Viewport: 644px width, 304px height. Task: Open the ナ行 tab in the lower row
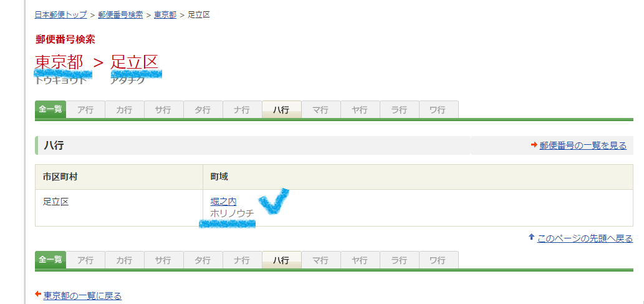(242, 260)
